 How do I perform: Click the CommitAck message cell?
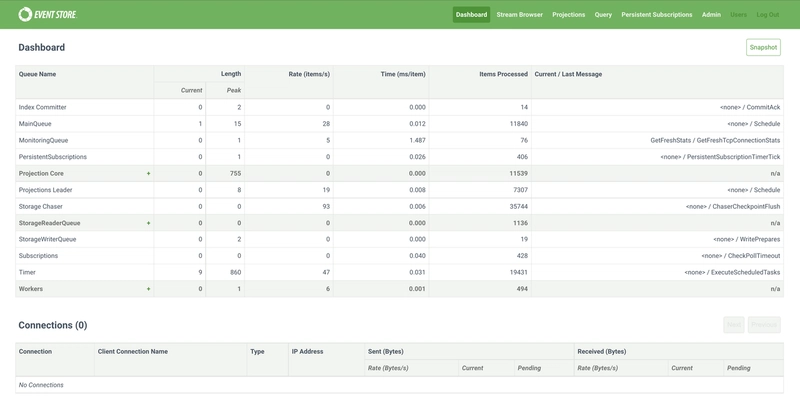click(x=750, y=107)
